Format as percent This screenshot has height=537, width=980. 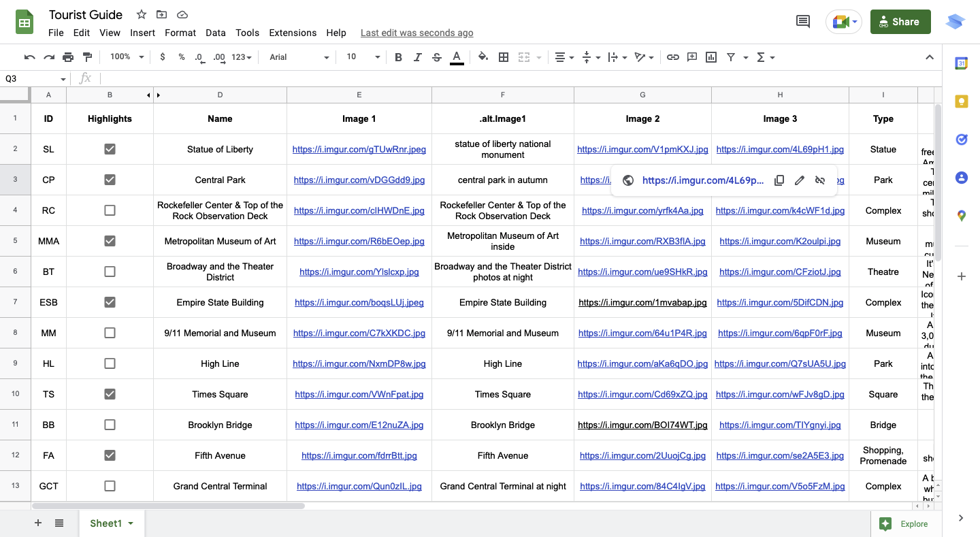coord(182,57)
